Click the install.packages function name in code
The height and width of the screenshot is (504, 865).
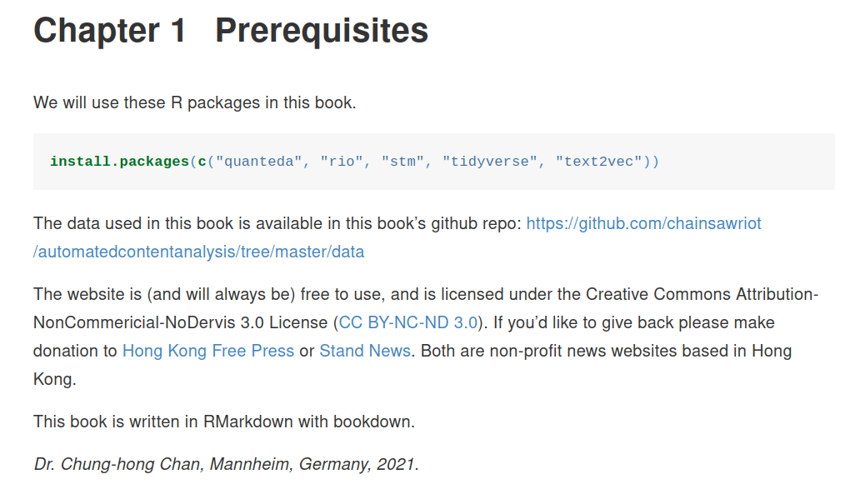tap(119, 162)
